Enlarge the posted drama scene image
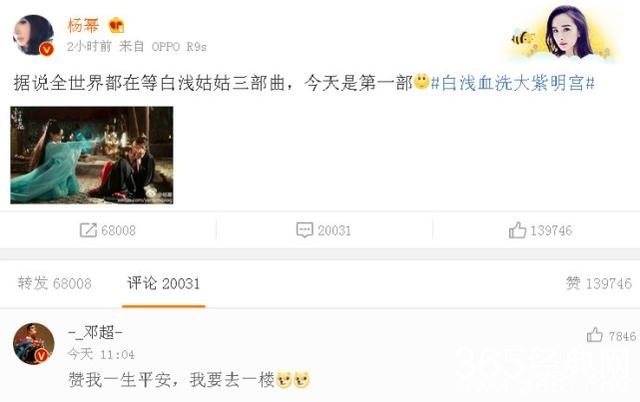The width and height of the screenshot is (640, 402). [92, 155]
